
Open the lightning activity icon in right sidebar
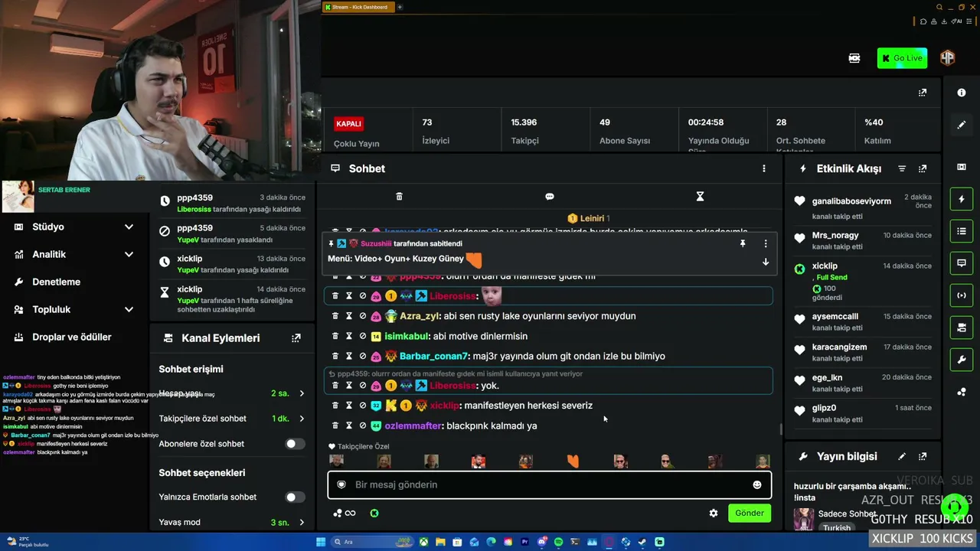tap(962, 199)
